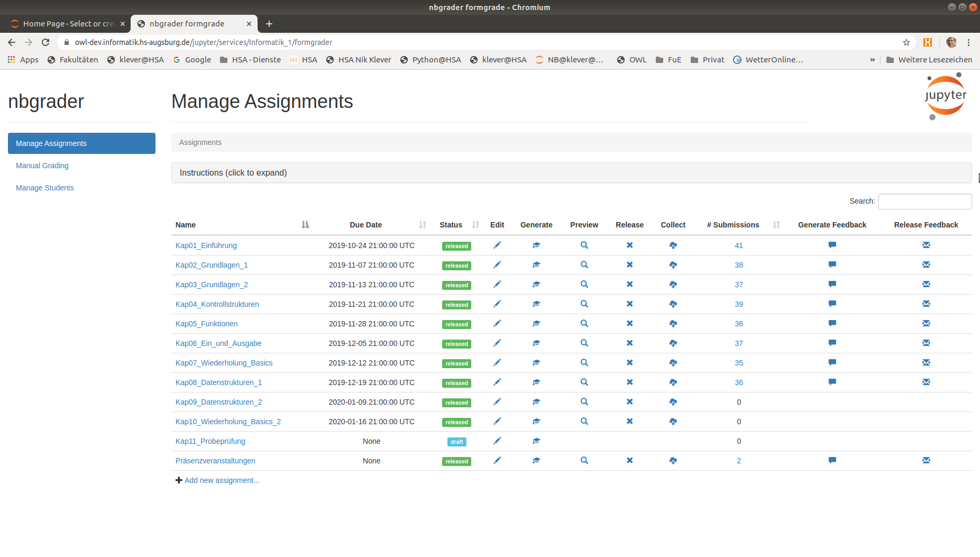Open the Kap01_Einführung assignment link
Screen dimensions: 980x557
[206, 245]
